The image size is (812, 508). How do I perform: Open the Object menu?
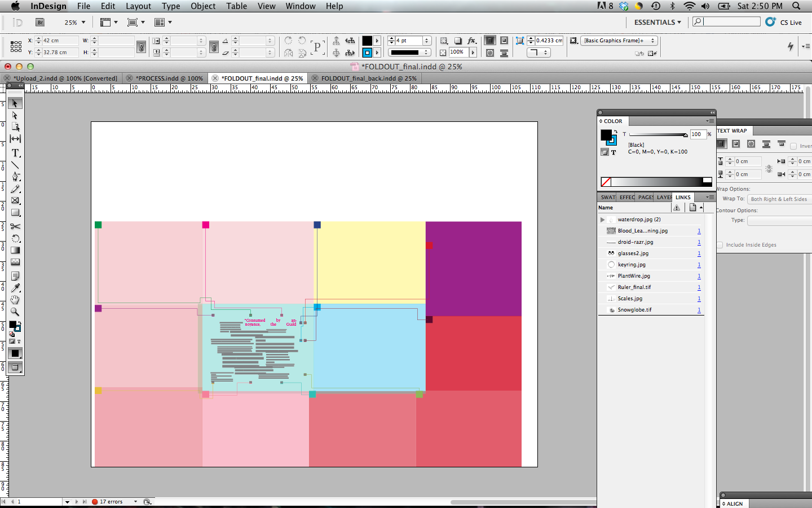tap(202, 6)
